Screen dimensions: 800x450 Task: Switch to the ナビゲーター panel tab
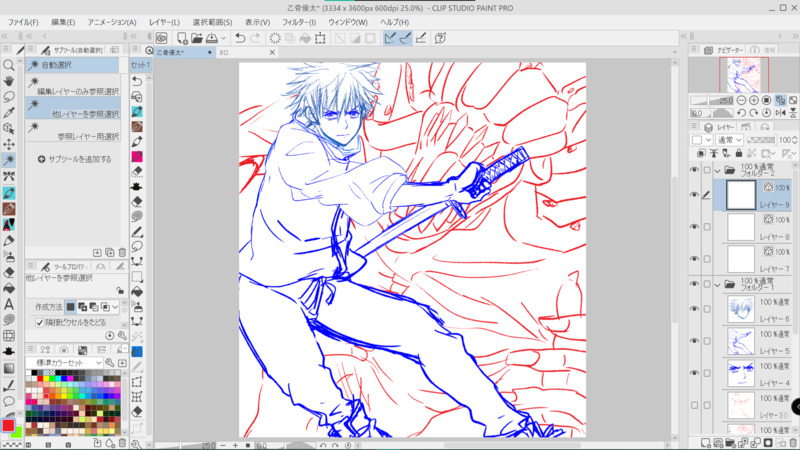click(724, 50)
